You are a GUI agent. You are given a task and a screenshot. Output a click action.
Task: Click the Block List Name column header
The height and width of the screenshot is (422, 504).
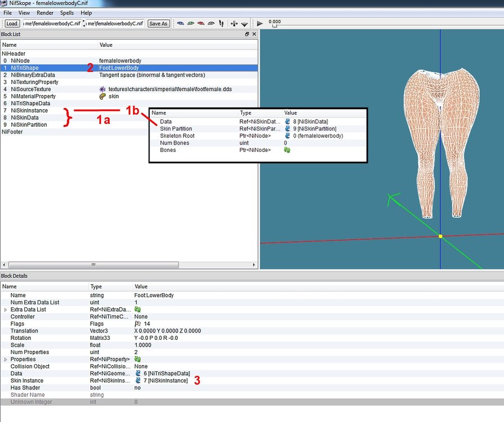point(49,45)
